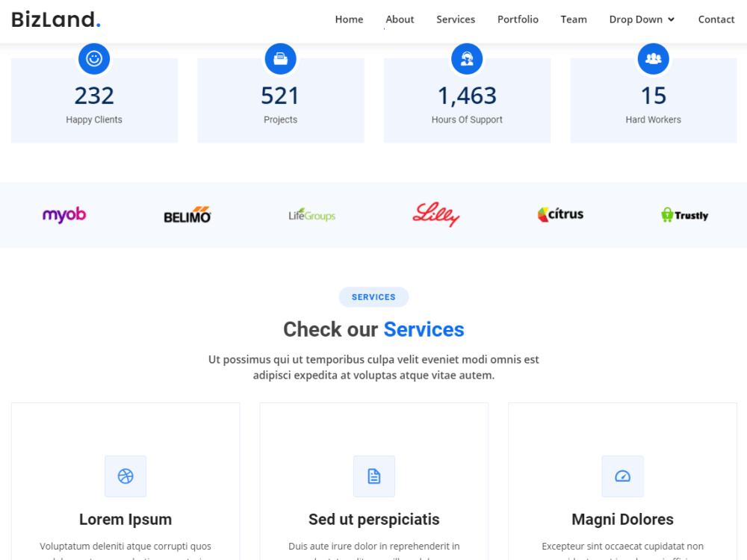Open the Contact nav link
747x560 pixels.
tap(716, 19)
